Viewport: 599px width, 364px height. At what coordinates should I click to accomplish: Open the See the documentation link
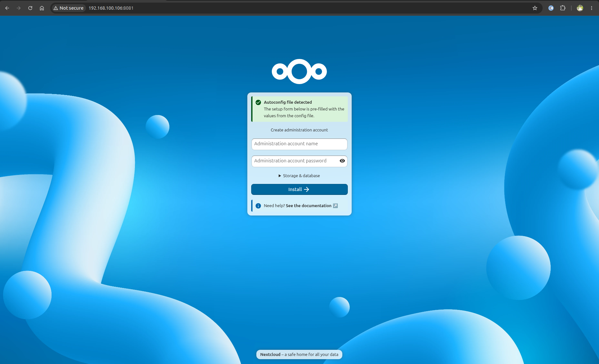point(309,206)
